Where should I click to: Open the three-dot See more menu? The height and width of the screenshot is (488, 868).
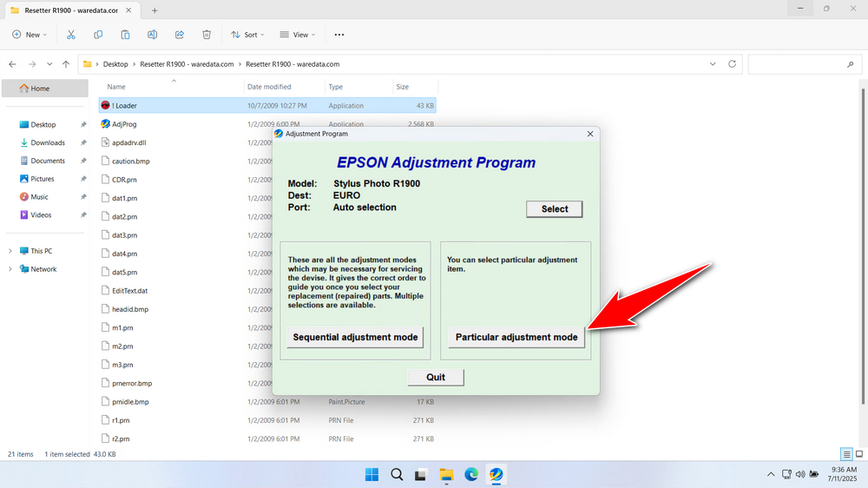(339, 35)
